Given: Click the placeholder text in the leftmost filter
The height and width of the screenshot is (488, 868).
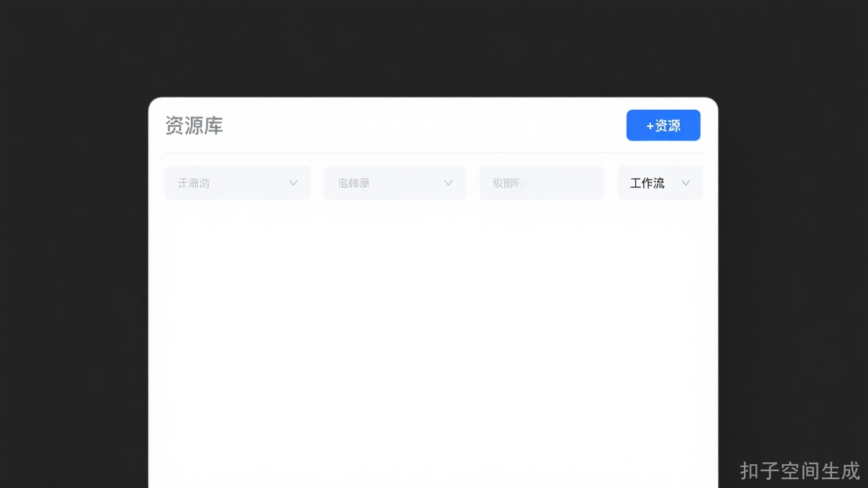Looking at the screenshot, I should (194, 183).
